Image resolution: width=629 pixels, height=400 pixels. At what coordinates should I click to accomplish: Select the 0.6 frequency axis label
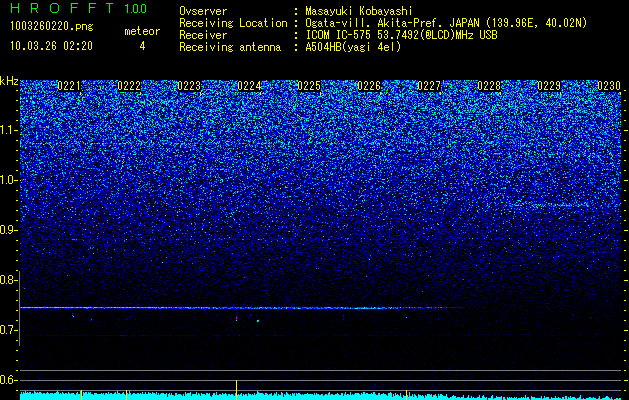pos(9,380)
